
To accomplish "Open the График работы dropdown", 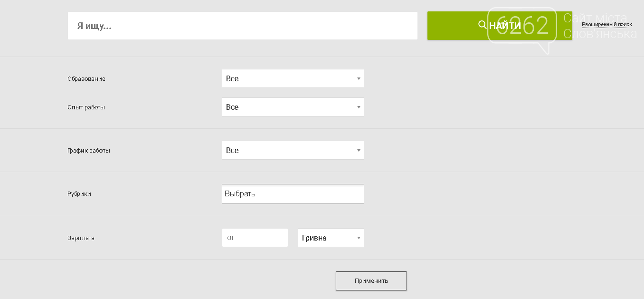I will [293, 150].
